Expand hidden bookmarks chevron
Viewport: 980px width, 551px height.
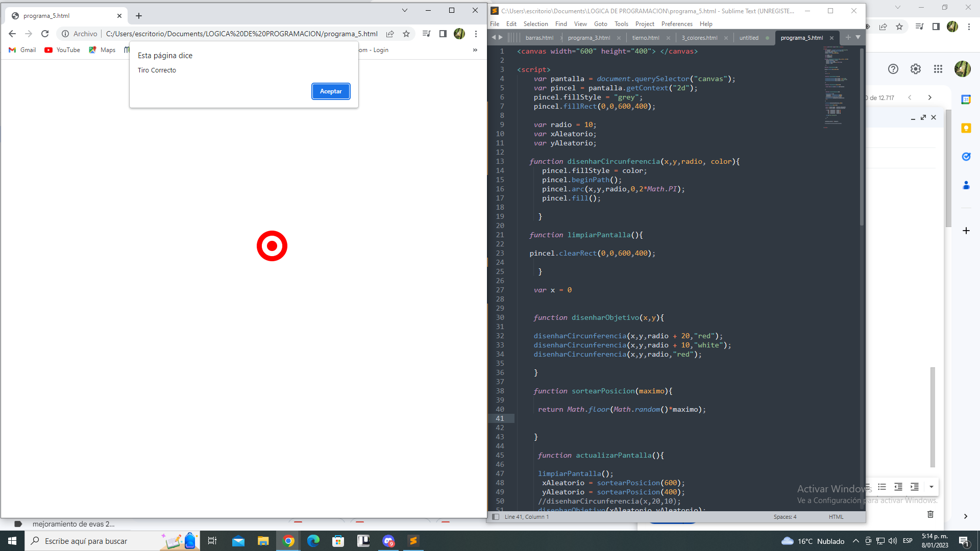pyautogui.click(x=475, y=50)
